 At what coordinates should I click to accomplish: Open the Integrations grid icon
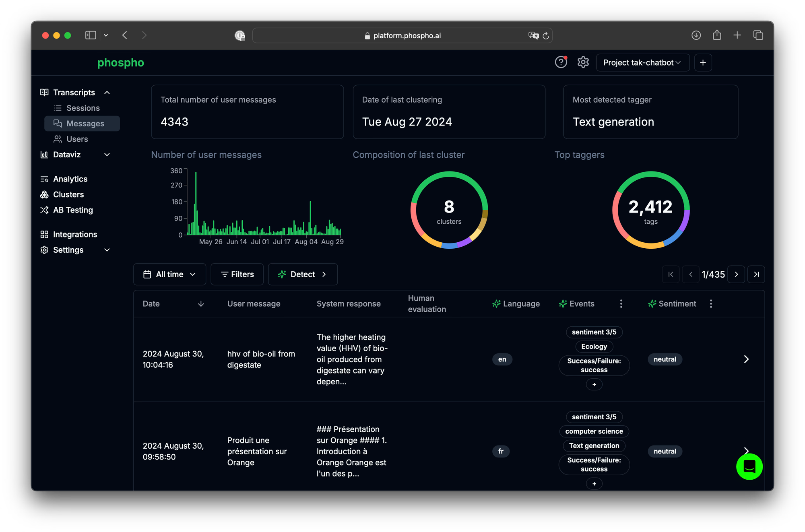(44, 234)
